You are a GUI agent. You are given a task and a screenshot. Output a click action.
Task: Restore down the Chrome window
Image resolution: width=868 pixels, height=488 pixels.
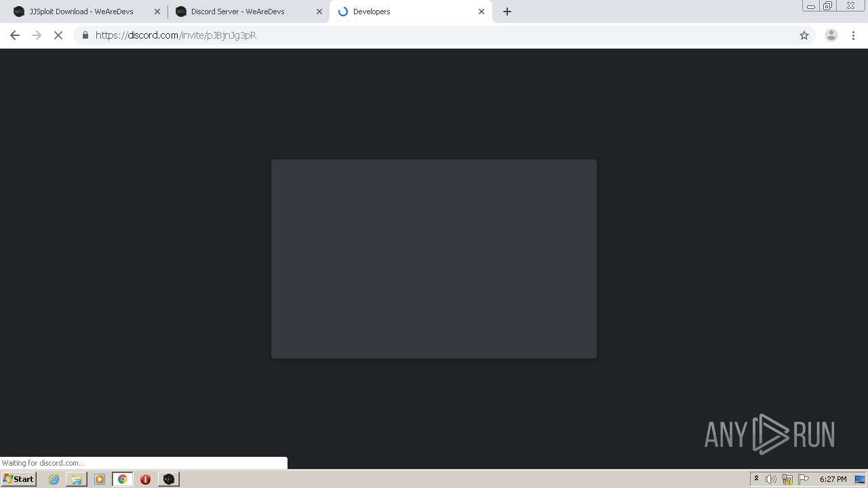click(828, 6)
